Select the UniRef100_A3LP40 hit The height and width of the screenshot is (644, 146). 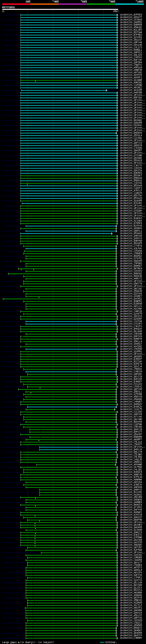[x=131, y=248]
